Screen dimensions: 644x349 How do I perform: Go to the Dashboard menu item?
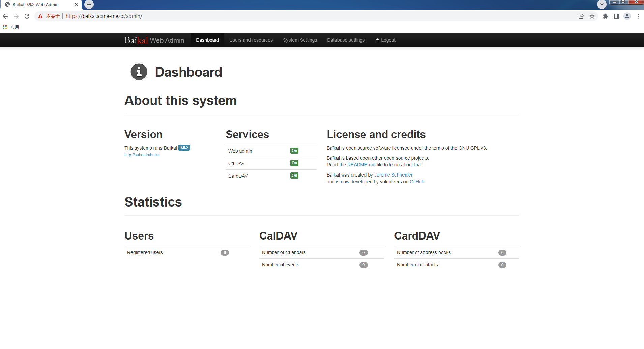click(x=207, y=40)
